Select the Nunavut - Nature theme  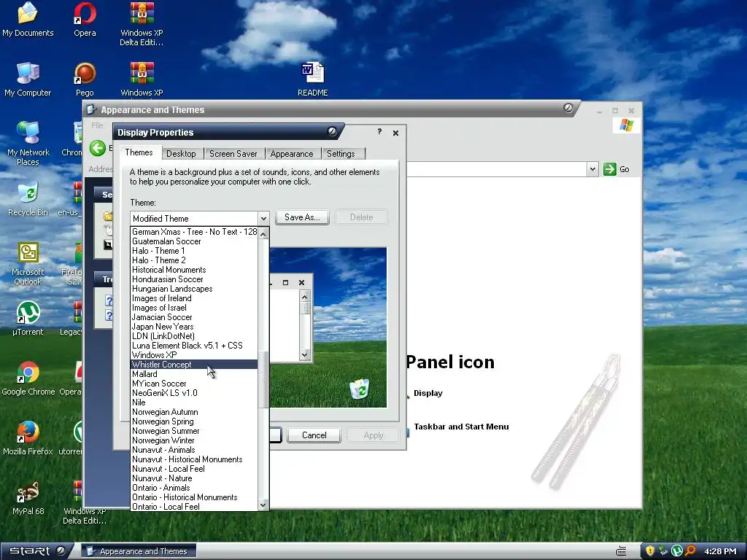(x=194, y=478)
